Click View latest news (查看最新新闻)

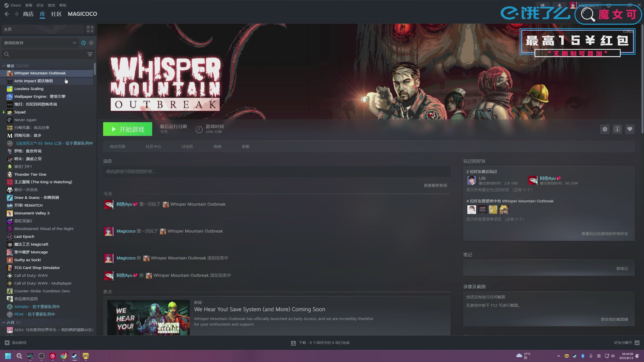(x=435, y=186)
